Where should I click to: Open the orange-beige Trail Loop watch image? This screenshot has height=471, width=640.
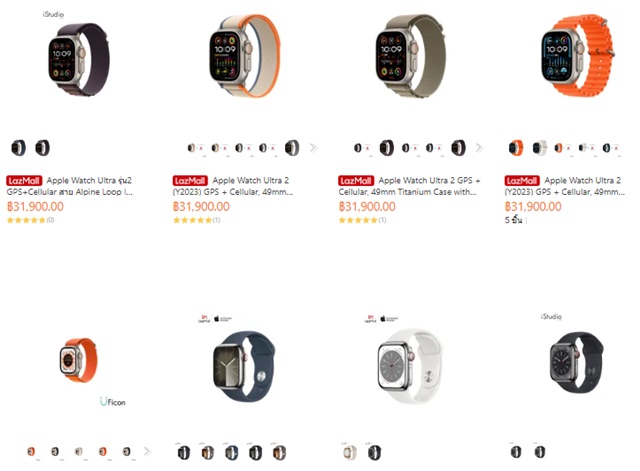(x=245, y=56)
